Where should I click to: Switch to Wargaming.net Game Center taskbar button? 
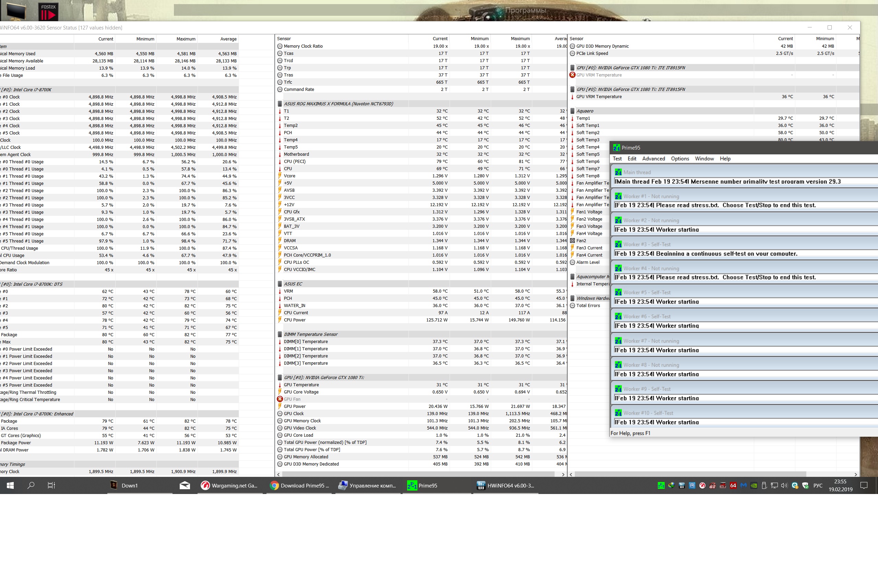[229, 485]
